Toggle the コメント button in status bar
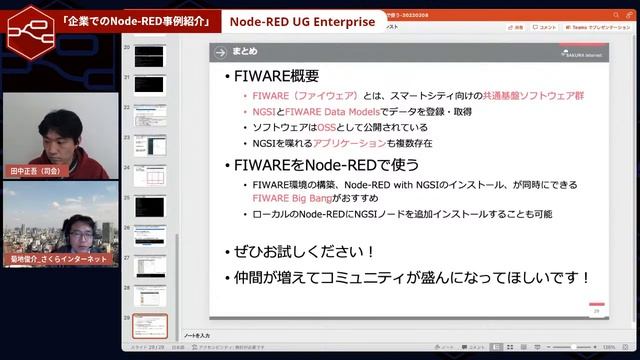The image size is (640, 360). pyautogui.click(x=473, y=347)
